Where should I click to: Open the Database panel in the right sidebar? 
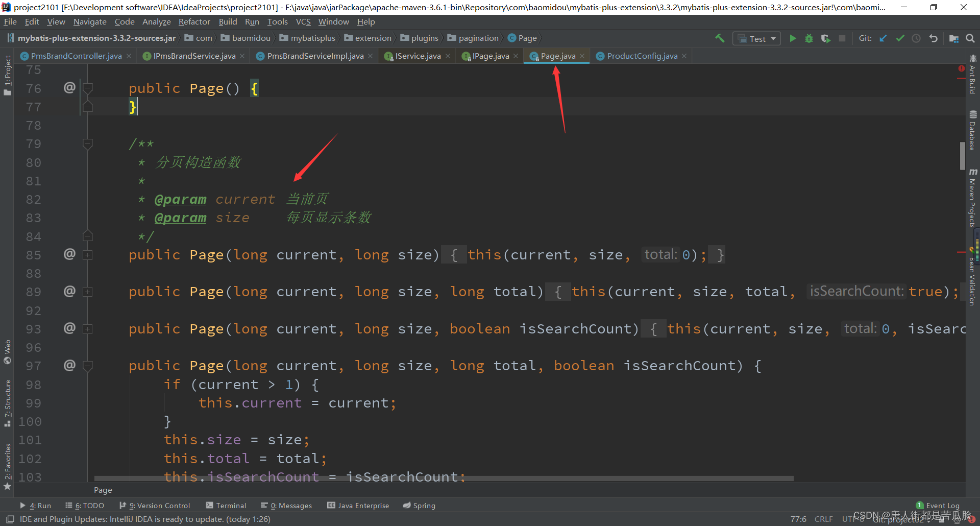coord(973,130)
